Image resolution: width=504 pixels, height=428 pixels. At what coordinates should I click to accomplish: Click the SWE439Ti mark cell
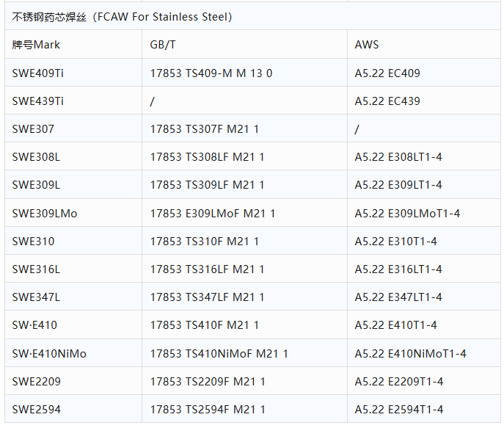tap(43, 101)
